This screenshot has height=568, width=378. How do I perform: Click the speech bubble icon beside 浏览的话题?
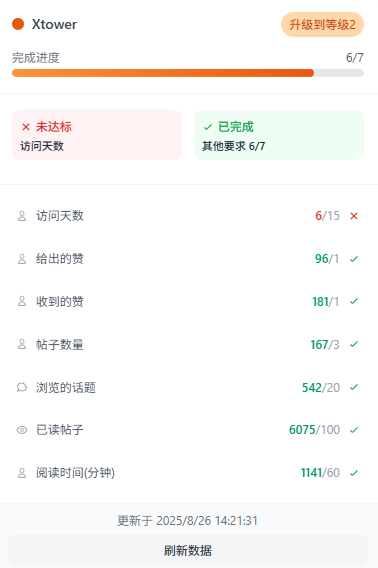tap(22, 387)
